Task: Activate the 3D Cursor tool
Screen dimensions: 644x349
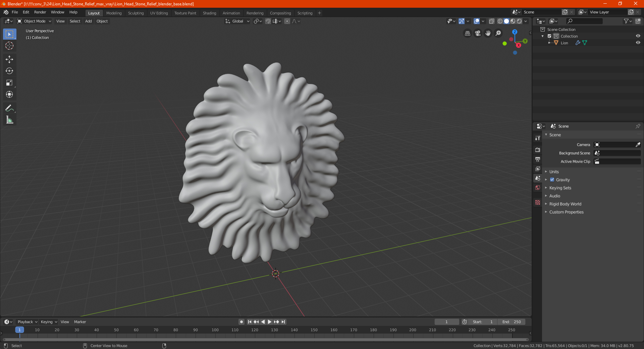Action: coord(9,46)
